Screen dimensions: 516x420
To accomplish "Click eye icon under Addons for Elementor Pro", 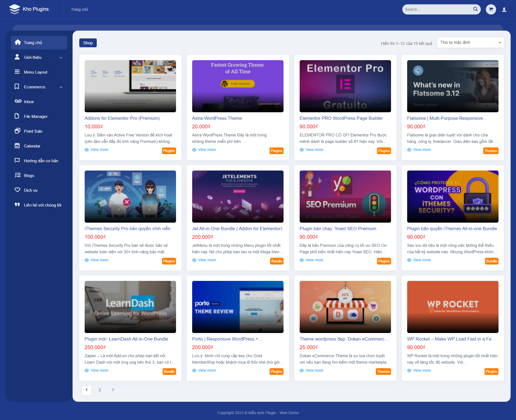I will [x=87, y=150].
